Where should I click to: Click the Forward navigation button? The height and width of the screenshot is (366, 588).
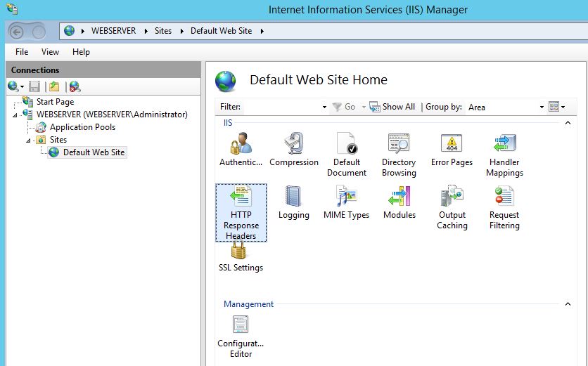(x=39, y=32)
